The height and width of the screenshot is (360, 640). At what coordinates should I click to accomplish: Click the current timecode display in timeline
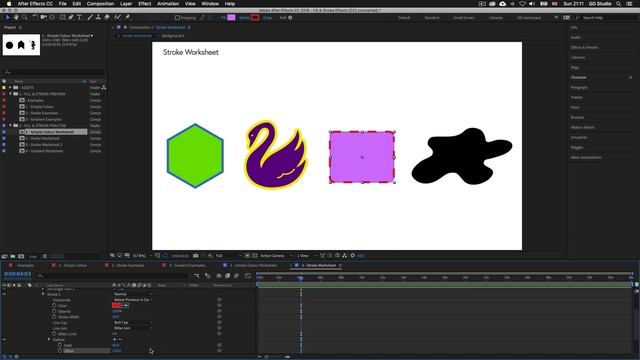[18, 274]
